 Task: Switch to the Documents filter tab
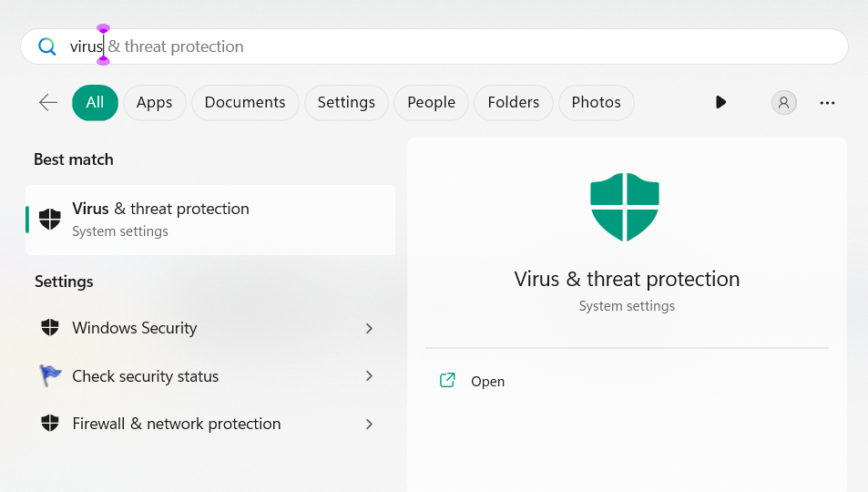click(245, 103)
